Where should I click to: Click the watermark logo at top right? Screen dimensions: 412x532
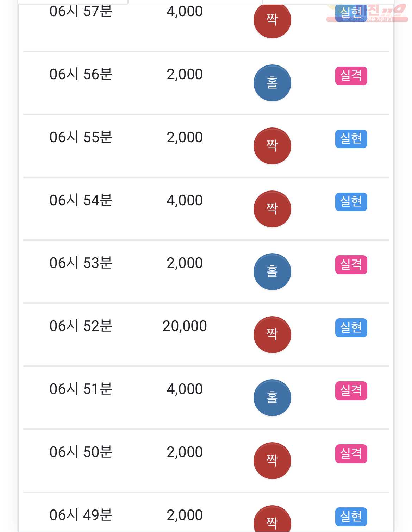click(x=367, y=13)
